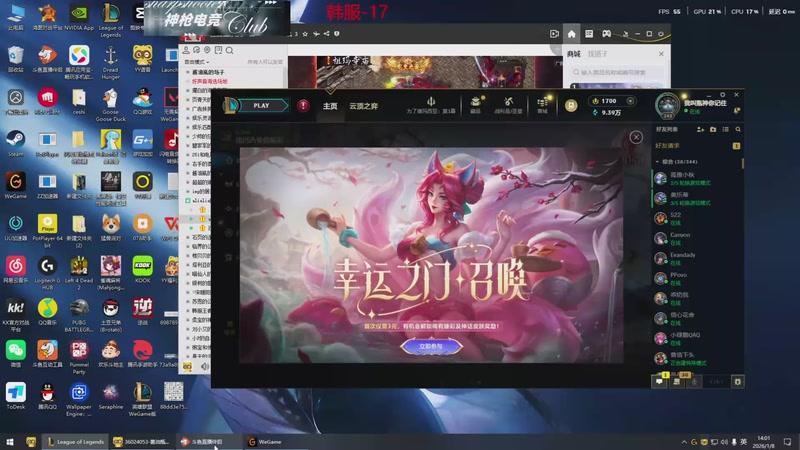Select friend 522 in the friends list
This screenshot has height=450, width=800.
(x=697, y=218)
